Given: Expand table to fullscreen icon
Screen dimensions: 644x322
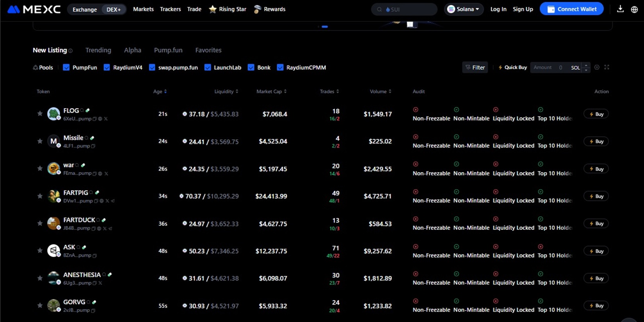Looking at the screenshot, I should pyautogui.click(x=607, y=67).
